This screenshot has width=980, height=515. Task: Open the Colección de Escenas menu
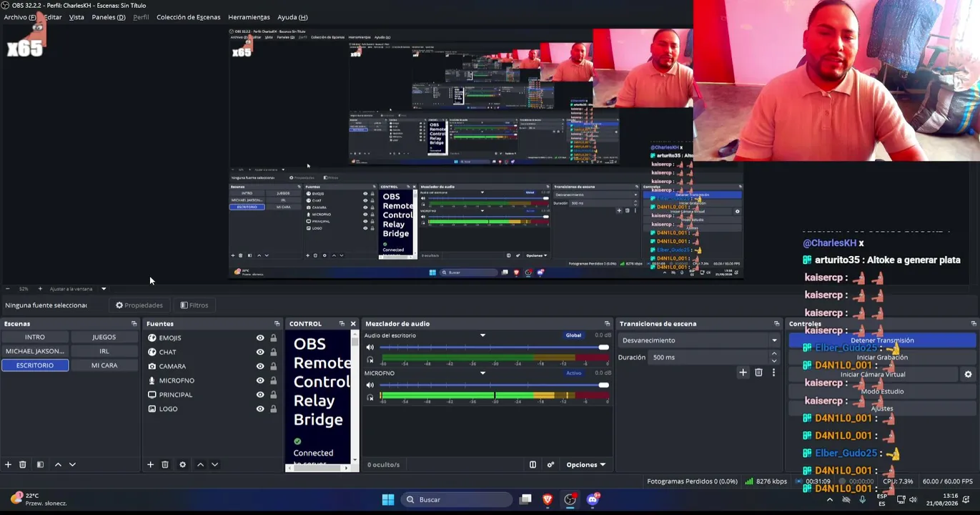point(189,17)
